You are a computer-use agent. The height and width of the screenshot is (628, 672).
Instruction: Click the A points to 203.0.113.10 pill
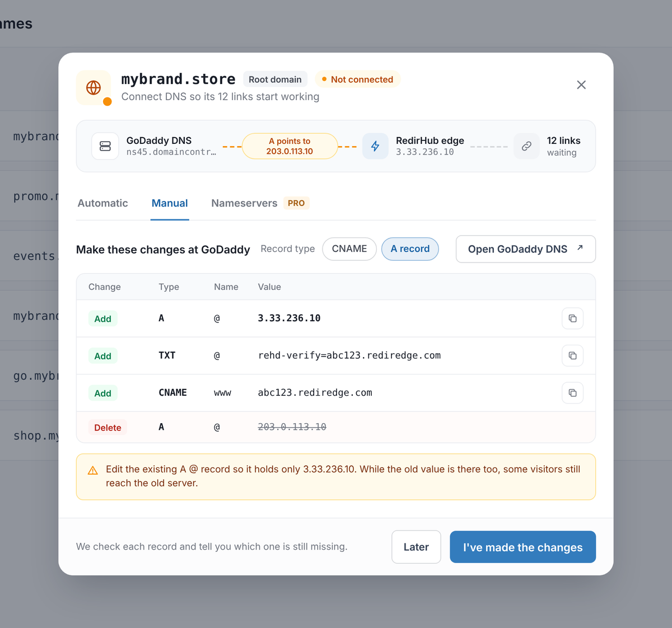(x=290, y=146)
